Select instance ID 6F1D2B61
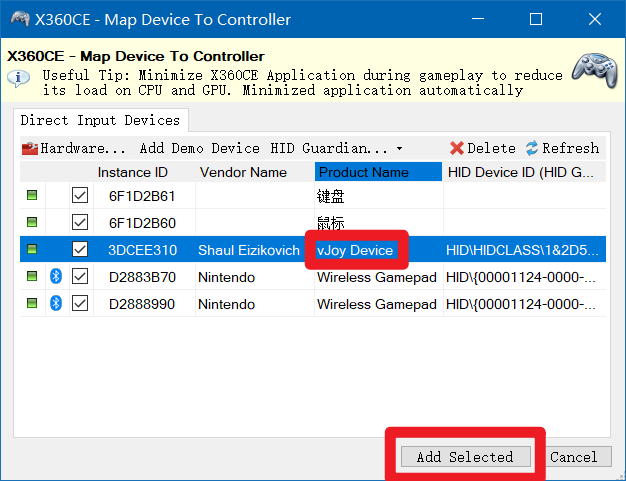 [142, 196]
